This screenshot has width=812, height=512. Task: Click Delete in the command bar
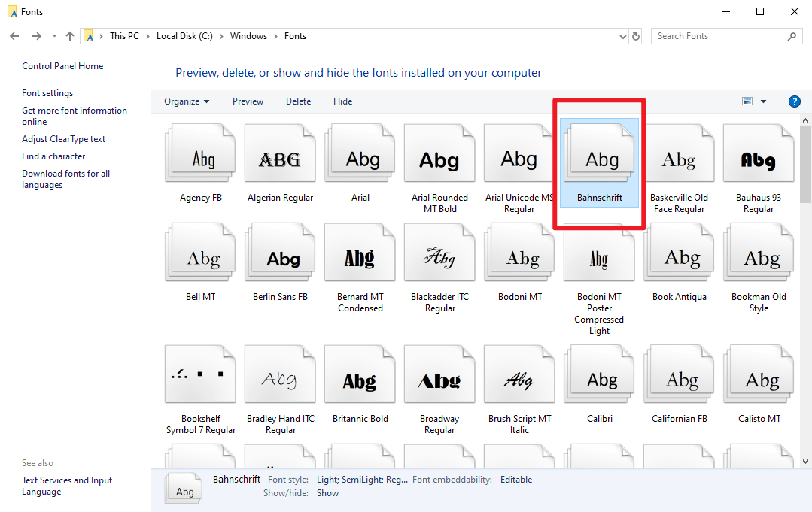(x=298, y=101)
